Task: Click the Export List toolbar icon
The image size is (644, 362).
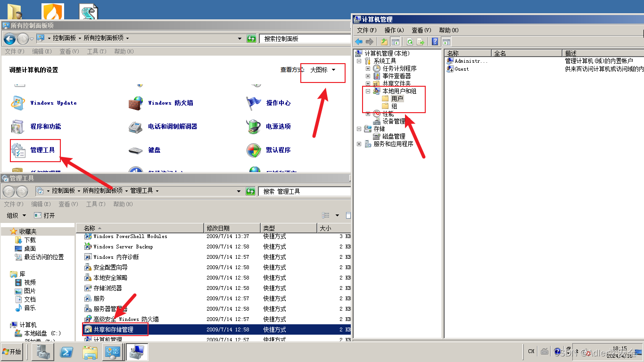Action: (x=421, y=41)
